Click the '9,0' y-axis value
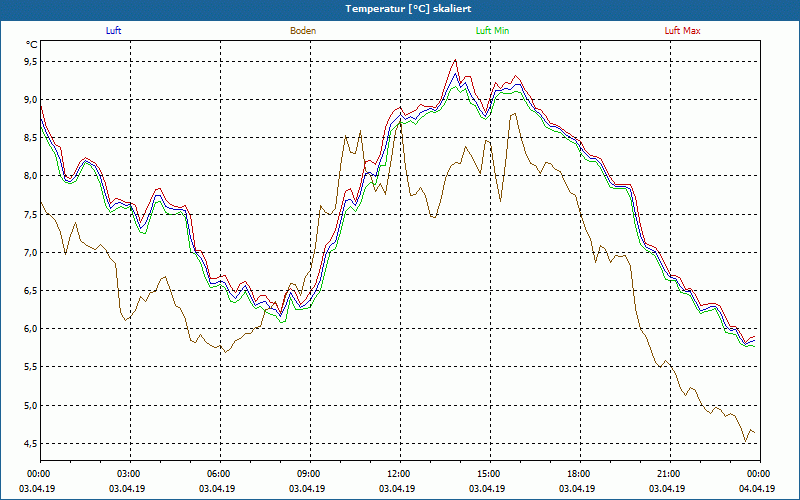Image resolution: width=800 pixels, height=500 pixels. coord(31,100)
